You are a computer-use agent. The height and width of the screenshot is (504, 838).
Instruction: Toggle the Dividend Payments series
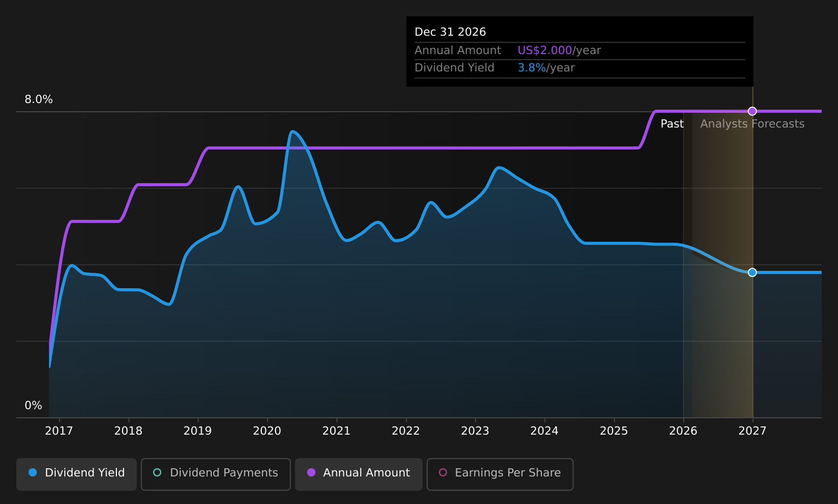point(215,474)
